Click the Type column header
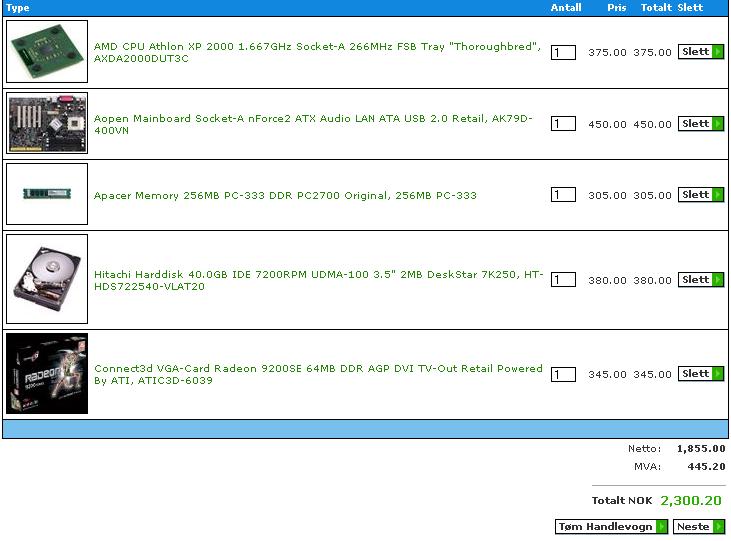This screenshot has width=731, height=541. 18,7
